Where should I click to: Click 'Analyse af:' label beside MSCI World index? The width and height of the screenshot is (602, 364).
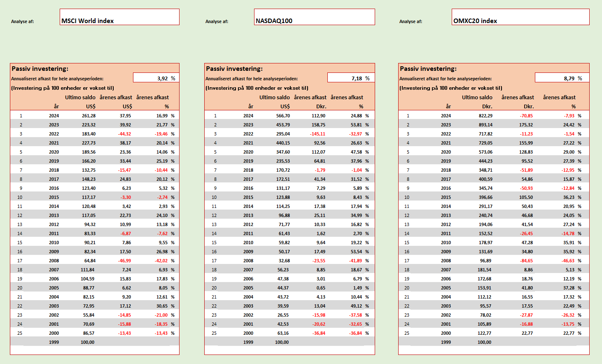coord(23,21)
